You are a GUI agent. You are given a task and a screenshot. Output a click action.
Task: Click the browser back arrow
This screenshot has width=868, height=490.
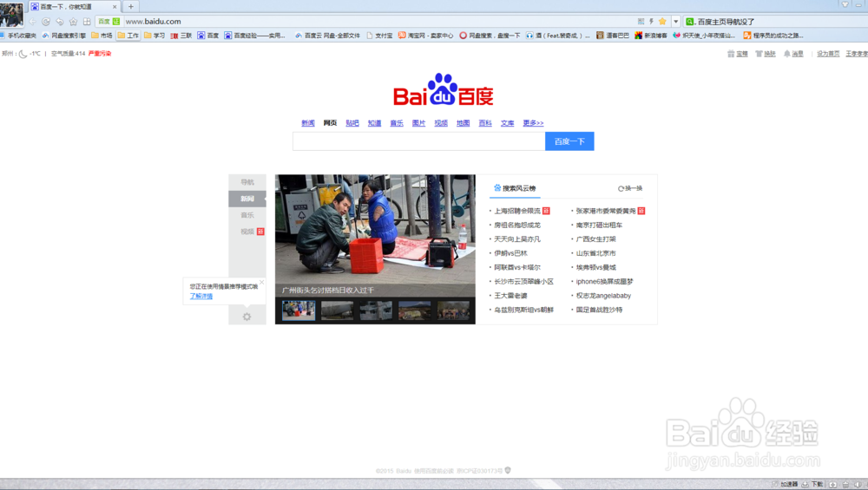click(32, 22)
